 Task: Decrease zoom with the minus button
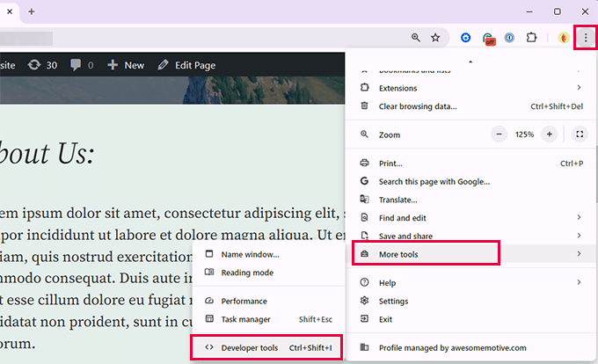(x=500, y=135)
